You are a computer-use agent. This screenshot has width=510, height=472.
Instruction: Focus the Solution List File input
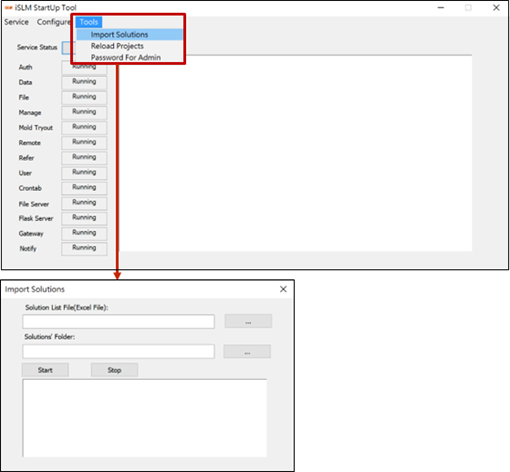click(119, 322)
